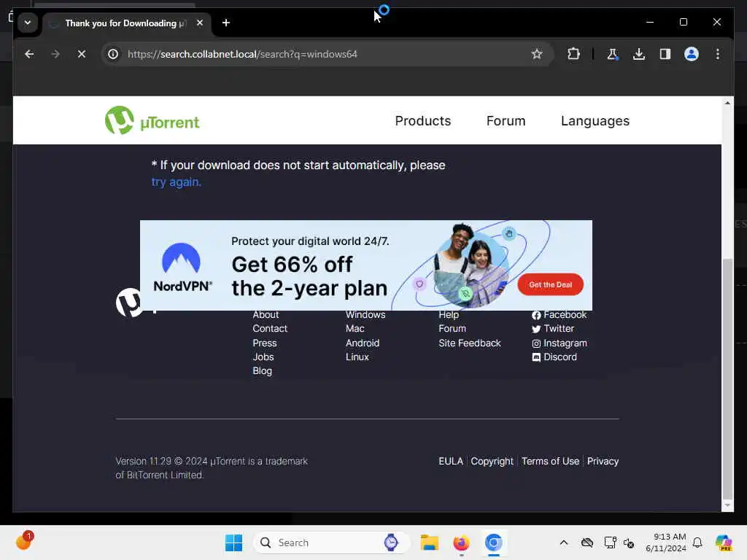This screenshot has height=560, width=747.
Task: Open Discord social link
Action: click(x=554, y=357)
